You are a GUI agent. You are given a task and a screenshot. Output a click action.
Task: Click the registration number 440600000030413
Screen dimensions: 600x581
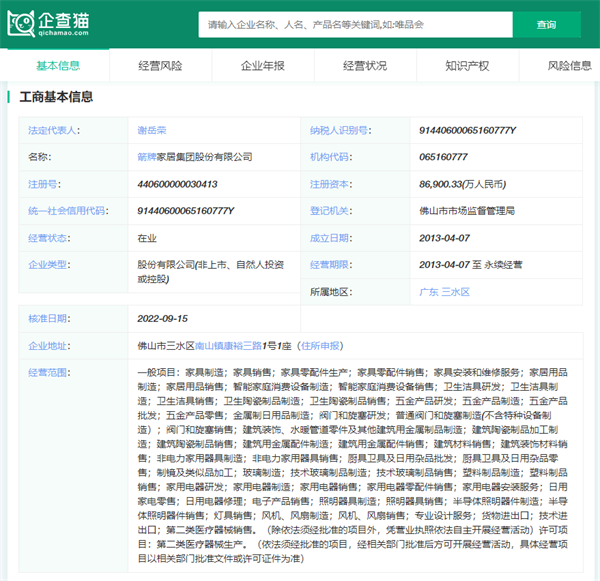point(177,184)
